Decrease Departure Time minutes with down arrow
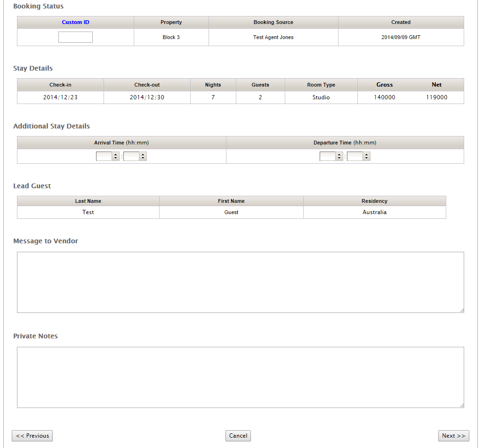The image size is (483, 448). [x=367, y=158]
